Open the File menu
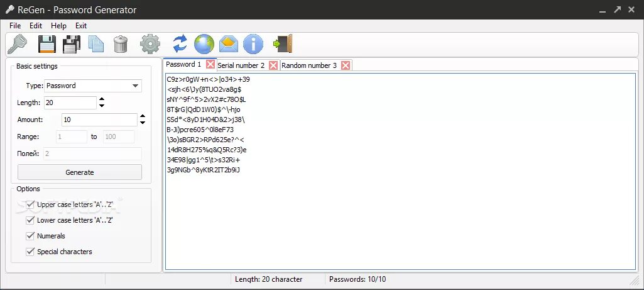This screenshot has height=290, width=644. [15, 26]
